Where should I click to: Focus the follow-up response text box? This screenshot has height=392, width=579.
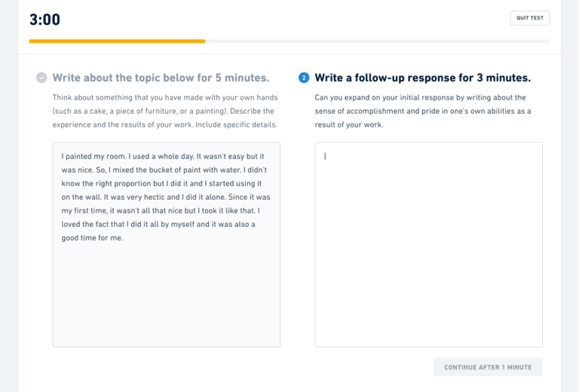pos(428,244)
